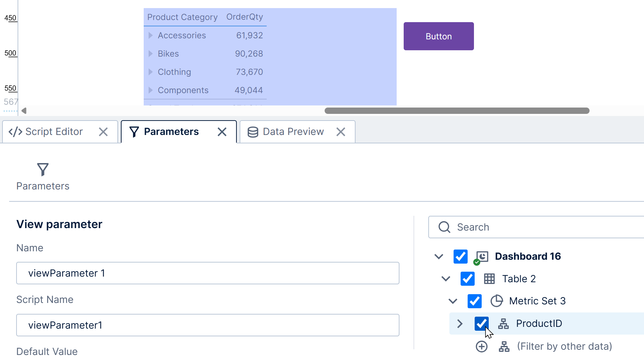The height and width of the screenshot is (362, 644).
Task: Expand the ProductID tree node
Action: point(460,323)
